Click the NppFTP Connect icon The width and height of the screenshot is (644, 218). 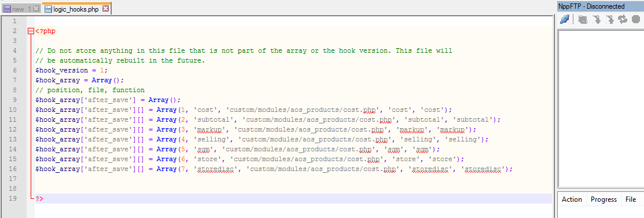click(x=565, y=19)
